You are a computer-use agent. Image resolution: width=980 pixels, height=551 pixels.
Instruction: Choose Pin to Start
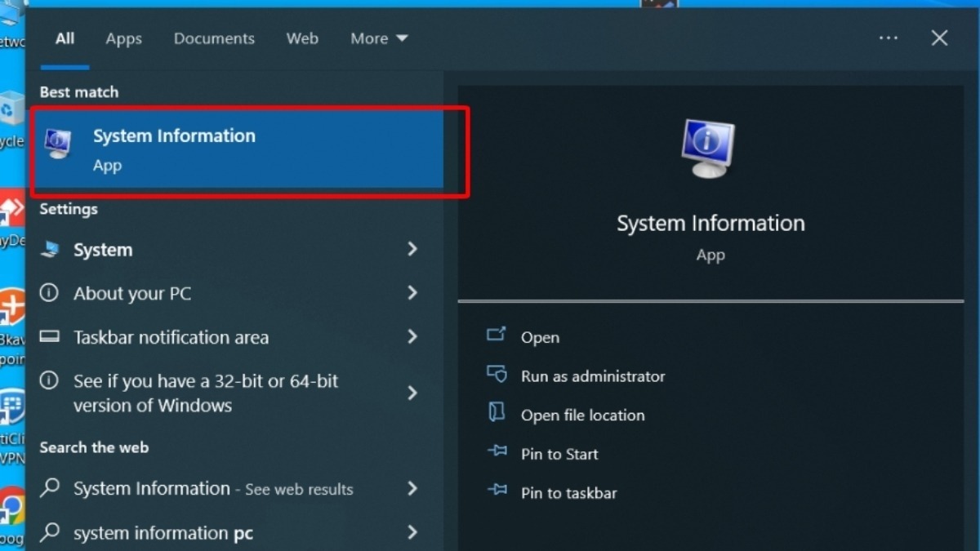559,454
